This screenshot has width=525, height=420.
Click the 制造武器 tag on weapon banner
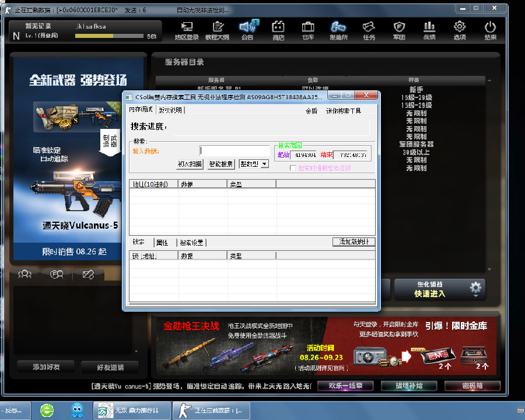coord(110,142)
